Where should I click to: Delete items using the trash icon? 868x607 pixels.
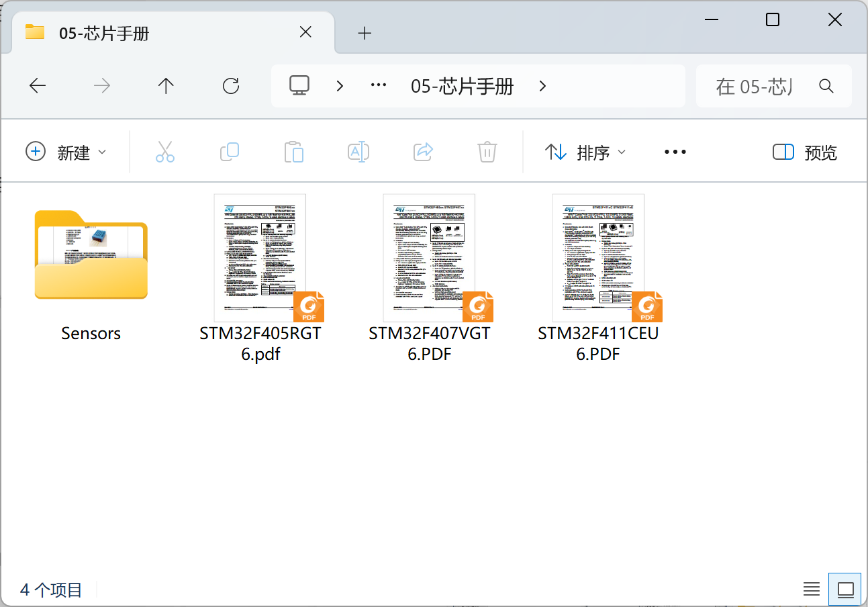tap(487, 152)
